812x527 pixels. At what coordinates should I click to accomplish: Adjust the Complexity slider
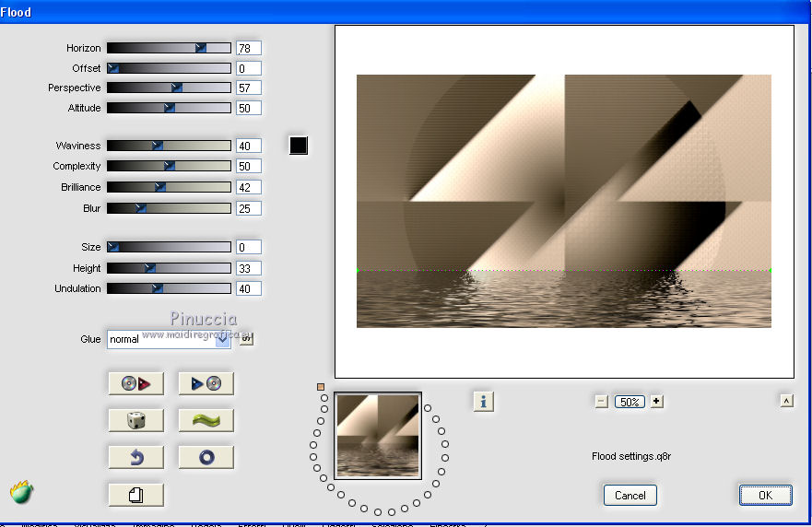[169, 166]
